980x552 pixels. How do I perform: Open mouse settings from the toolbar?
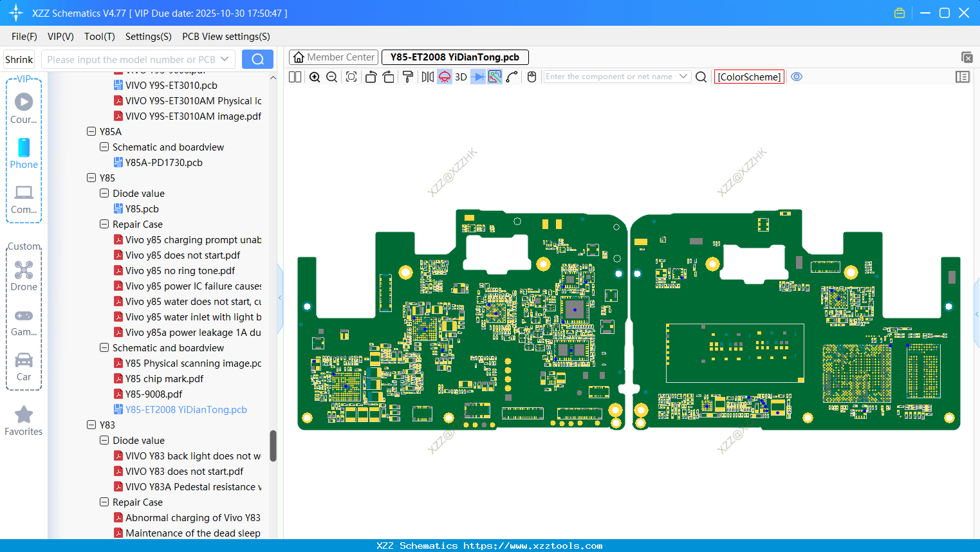coord(532,77)
